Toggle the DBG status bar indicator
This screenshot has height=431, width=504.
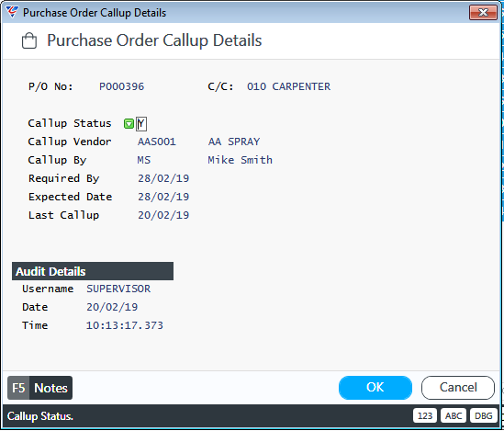483,415
